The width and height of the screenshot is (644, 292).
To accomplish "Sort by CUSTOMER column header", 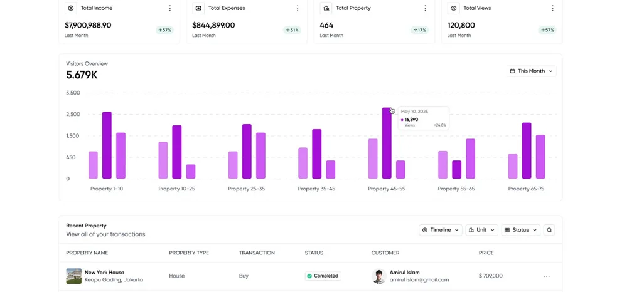I will click(385, 253).
